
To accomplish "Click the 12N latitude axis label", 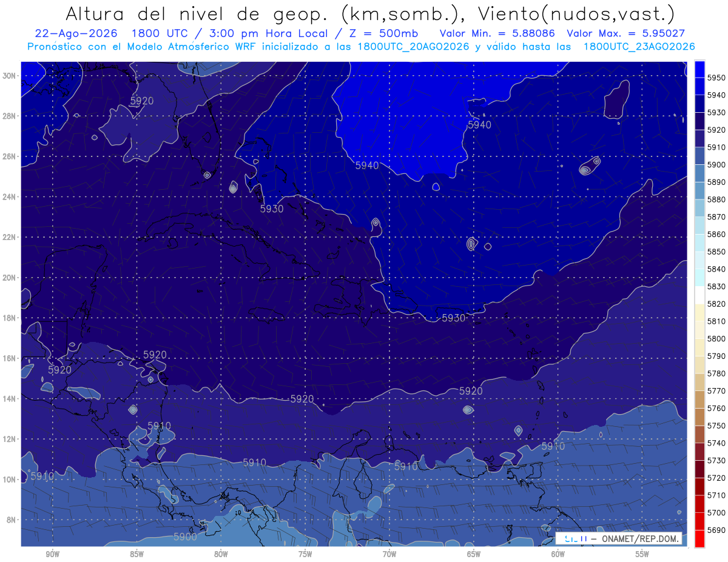I will pyautogui.click(x=9, y=439).
